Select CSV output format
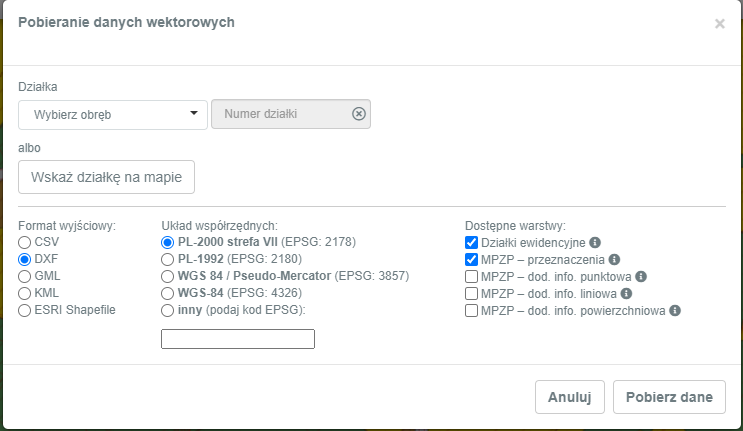This screenshot has width=743, height=431. pos(25,242)
